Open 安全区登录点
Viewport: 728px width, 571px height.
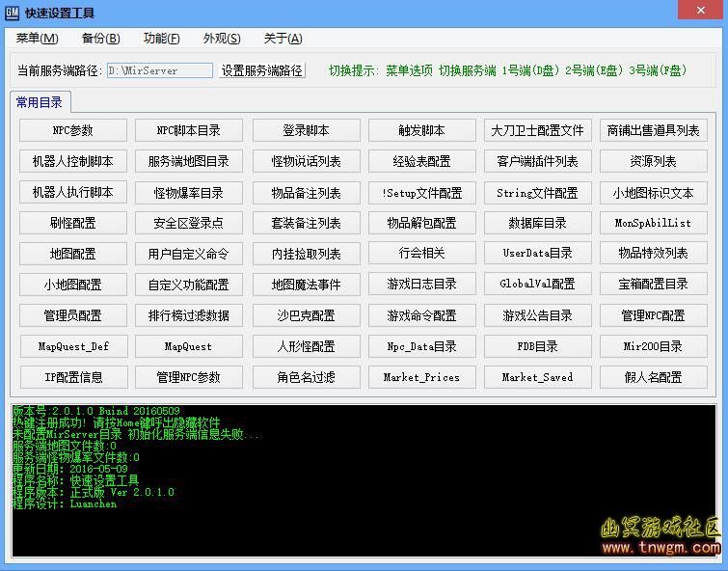(188, 223)
